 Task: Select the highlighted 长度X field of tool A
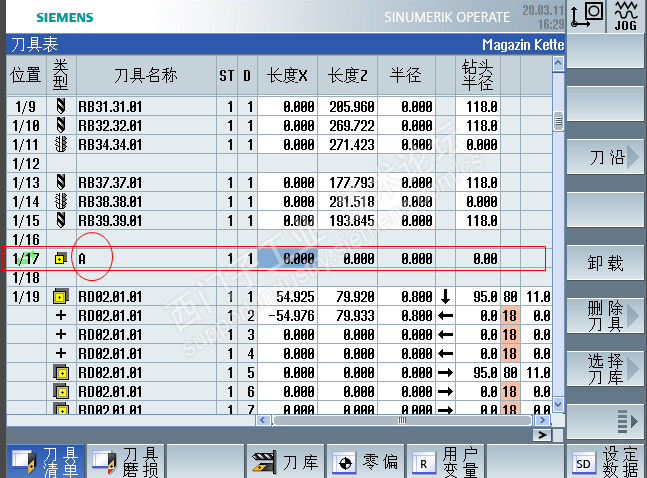[x=288, y=258]
